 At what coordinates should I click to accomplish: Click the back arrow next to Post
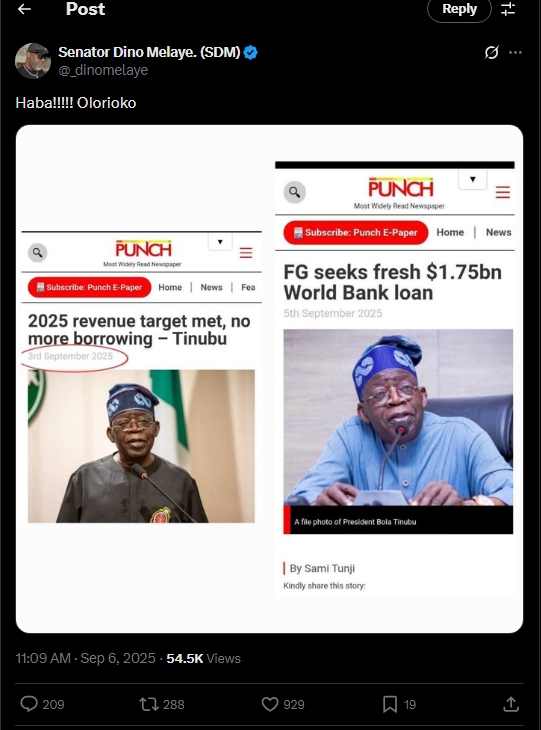pos(24,9)
